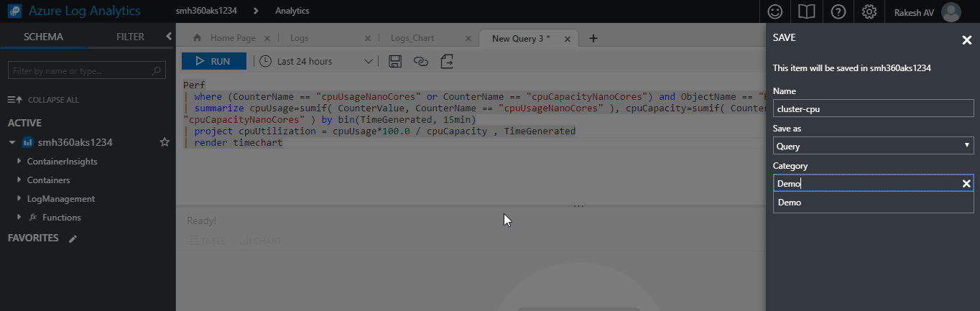Click the results pane drag handle dots
980x311 pixels.
pos(578,206)
